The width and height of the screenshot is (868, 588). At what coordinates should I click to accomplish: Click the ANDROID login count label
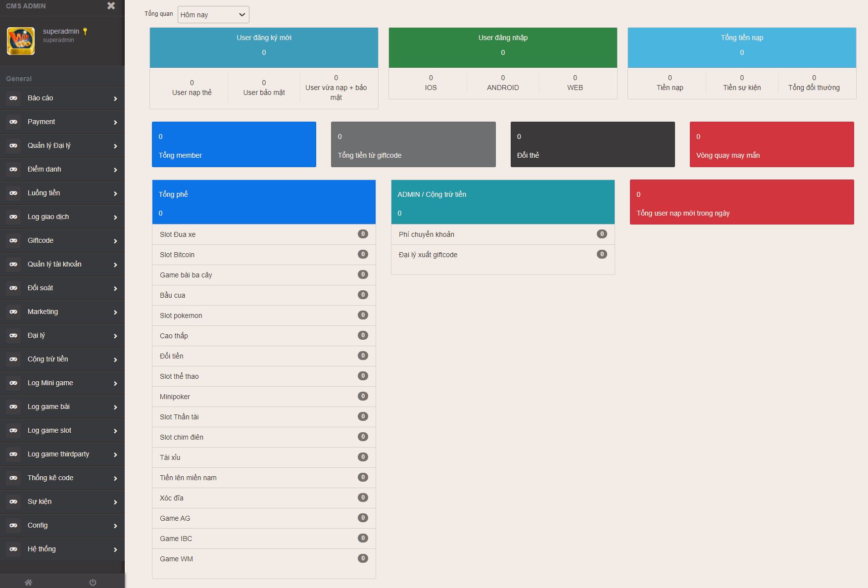[503, 88]
